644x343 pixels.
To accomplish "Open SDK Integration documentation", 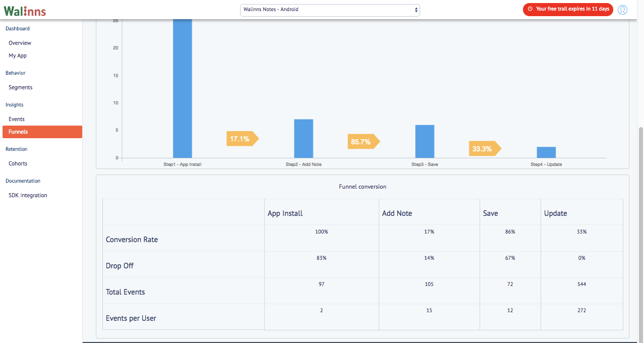I will pyautogui.click(x=28, y=195).
